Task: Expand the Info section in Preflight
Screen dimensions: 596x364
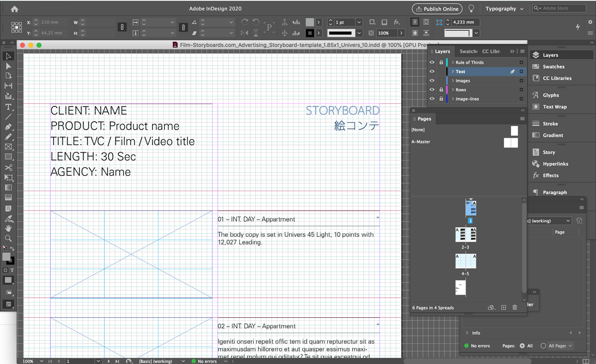Action: (467, 333)
